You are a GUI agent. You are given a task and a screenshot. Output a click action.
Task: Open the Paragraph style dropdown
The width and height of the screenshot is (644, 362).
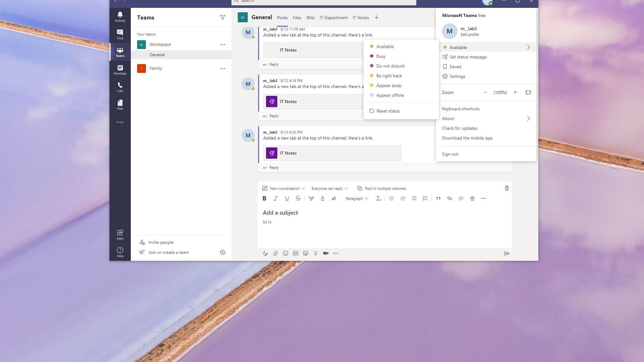point(356,199)
